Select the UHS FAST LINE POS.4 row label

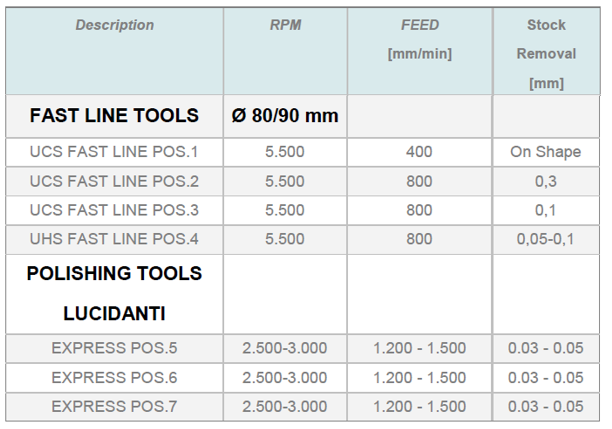(x=114, y=239)
